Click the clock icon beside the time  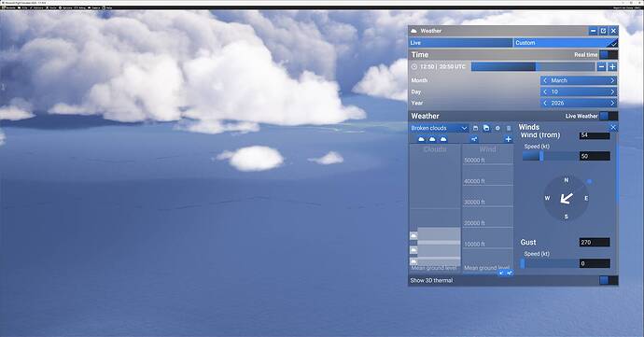[414, 66]
